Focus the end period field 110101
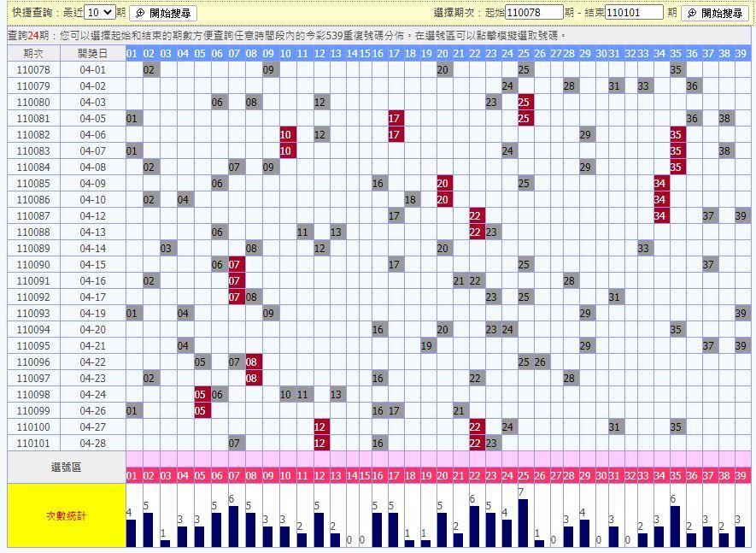756x553 pixels. click(x=634, y=13)
